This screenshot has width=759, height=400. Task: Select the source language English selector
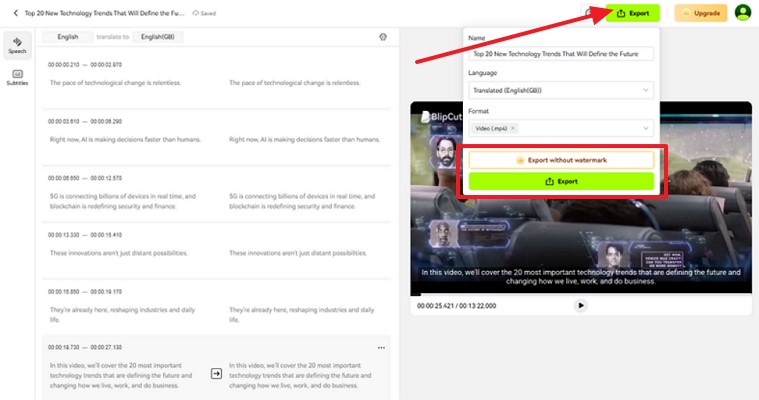(x=68, y=37)
